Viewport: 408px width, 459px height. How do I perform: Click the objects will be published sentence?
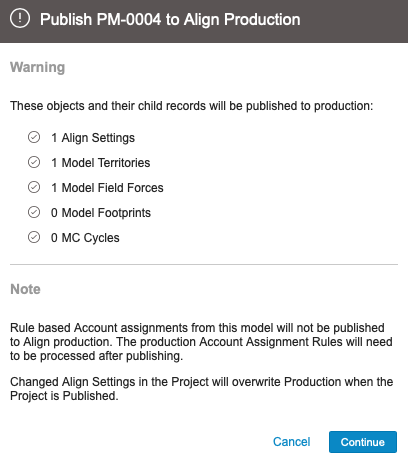[192, 106]
